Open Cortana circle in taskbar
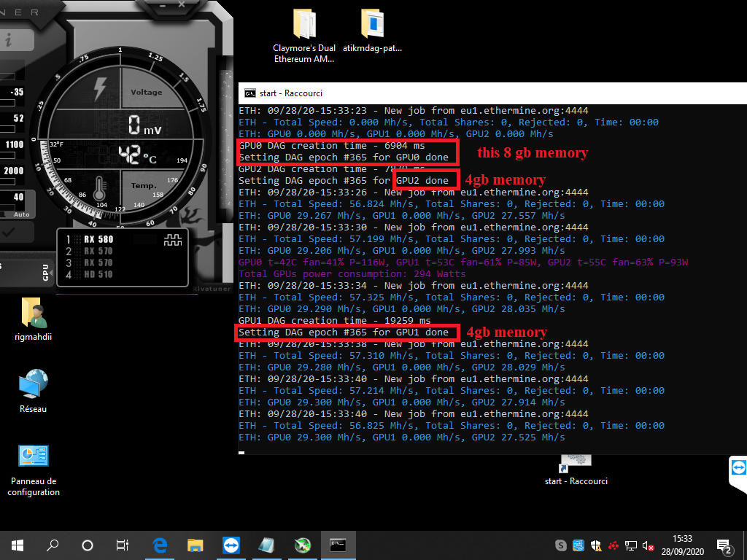 [88, 545]
